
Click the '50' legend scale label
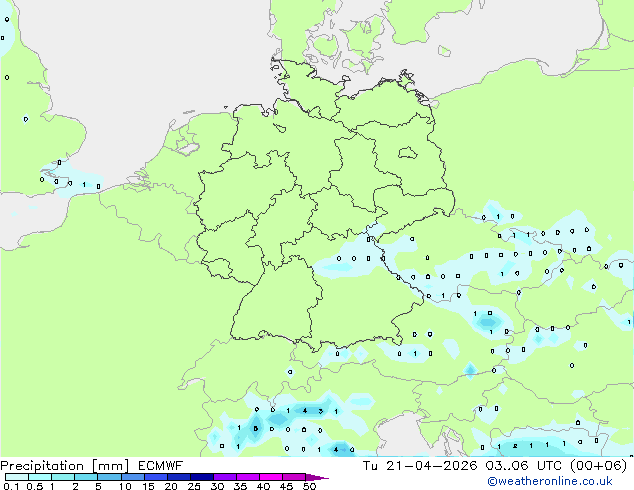pos(310,486)
